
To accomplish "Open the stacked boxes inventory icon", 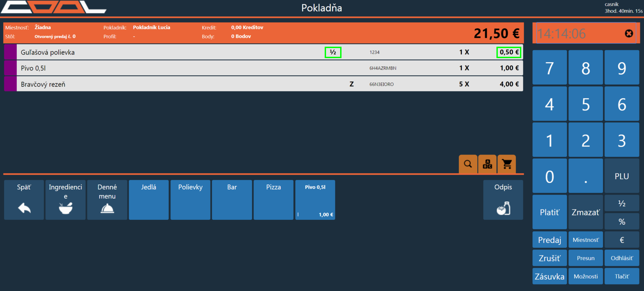I will point(487,164).
